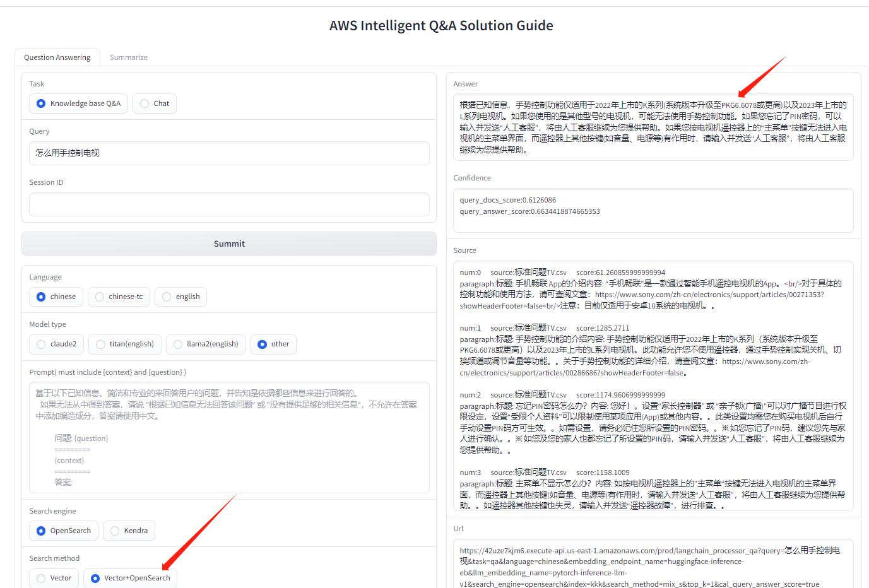Image resolution: width=869 pixels, height=588 pixels.
Task: Click the 'Url' label
Action: tap(458, 529)
